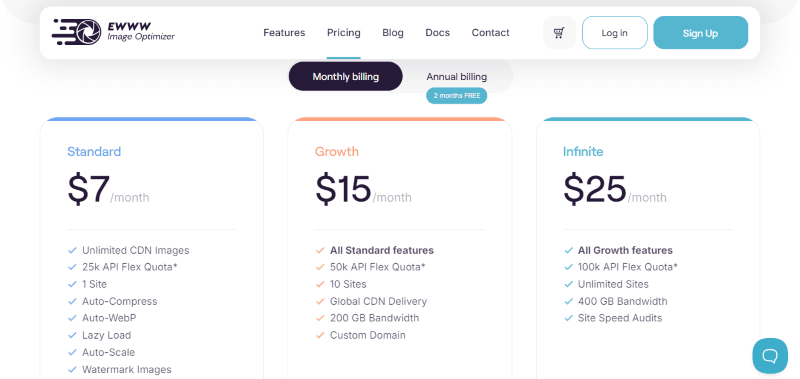
Task: Click 25k API Flex Quota feature
Action: pos(130,267)
